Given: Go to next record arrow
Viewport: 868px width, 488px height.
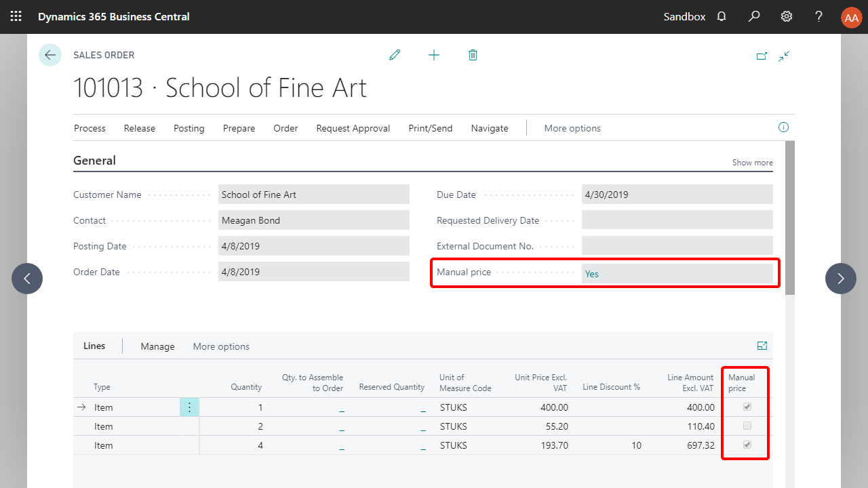Looking at the screenshot, I should tap(840, 279).
